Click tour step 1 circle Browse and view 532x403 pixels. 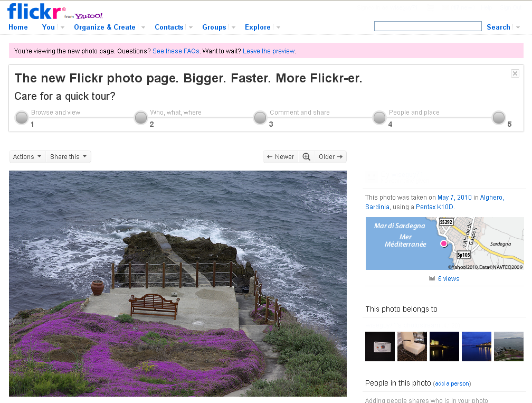click(x=21, y=117)
